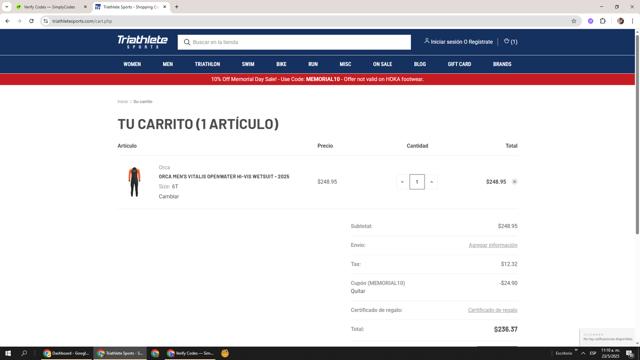This screenshot has width=640, height=360.
Task: Click the quantity input field
Action: [x=417, y=182]
